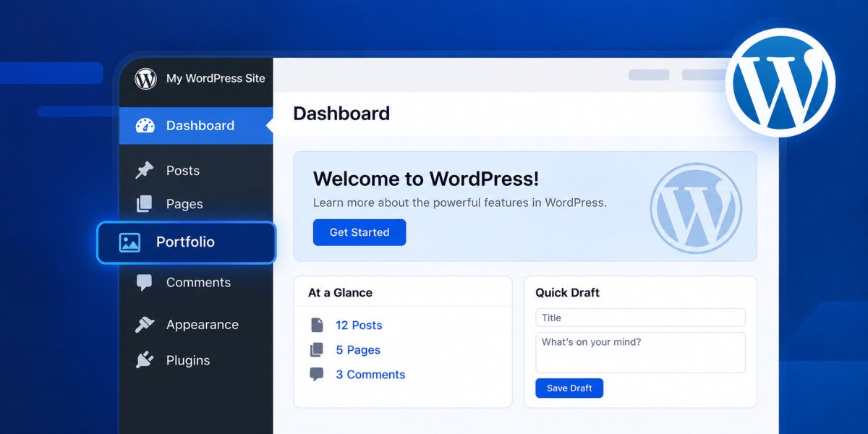Open the 12 Posts link
This screenshot has height=434, width=868.
pyautogui.click(x=359, y=325)
